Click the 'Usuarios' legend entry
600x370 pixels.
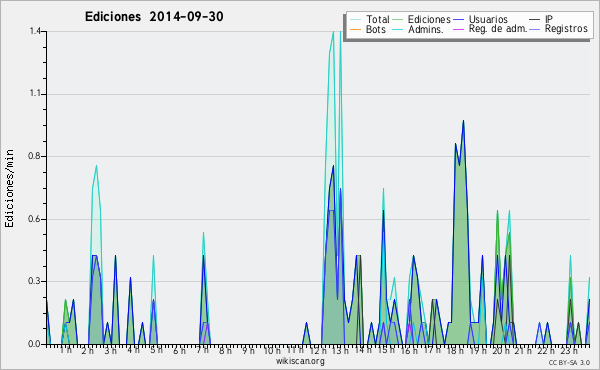(x=481, y=19)
